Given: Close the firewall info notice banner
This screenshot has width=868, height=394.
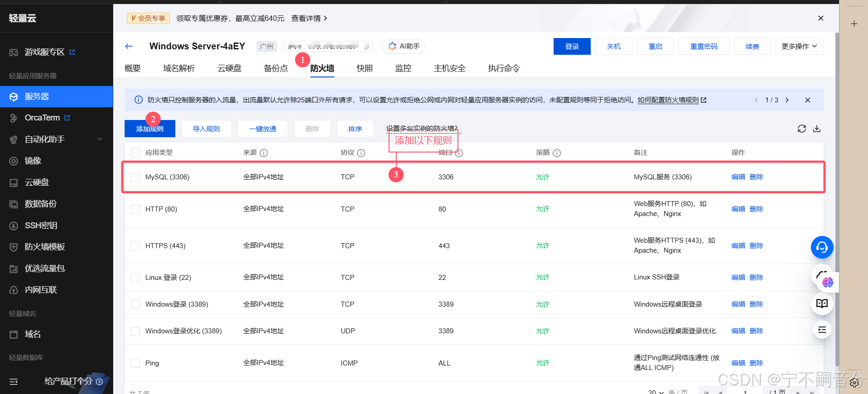Looking at the screenshot, I should 807,100.
